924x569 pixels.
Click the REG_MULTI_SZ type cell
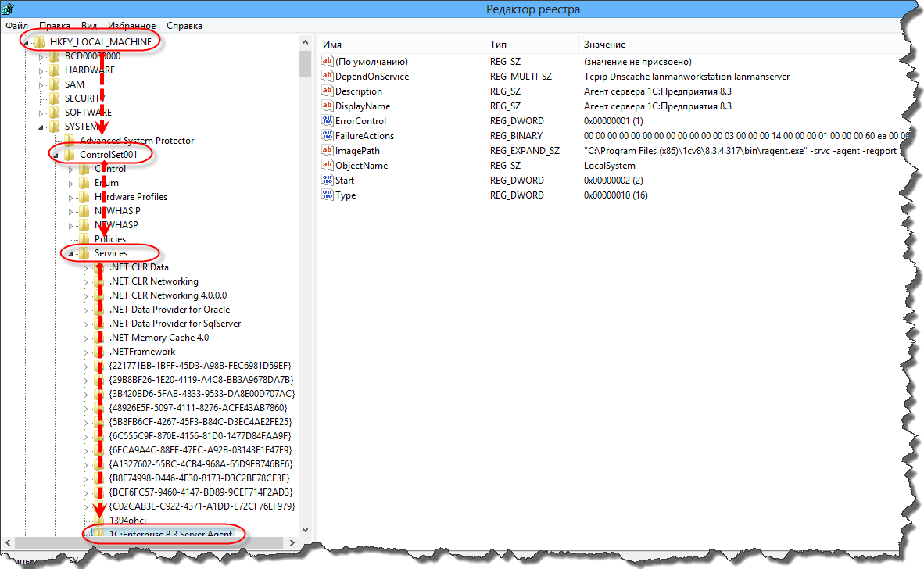[521, 76]
